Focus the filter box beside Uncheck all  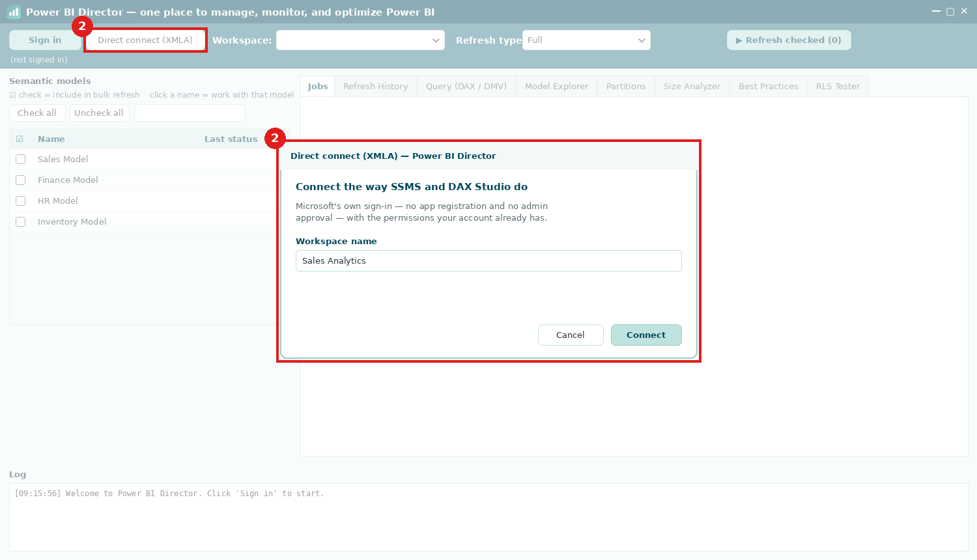(x=190, y=113)
